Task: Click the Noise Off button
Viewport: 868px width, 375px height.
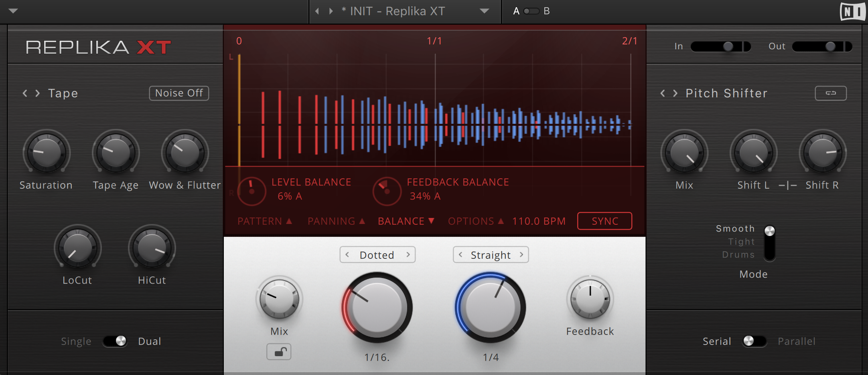Action: 178,93
